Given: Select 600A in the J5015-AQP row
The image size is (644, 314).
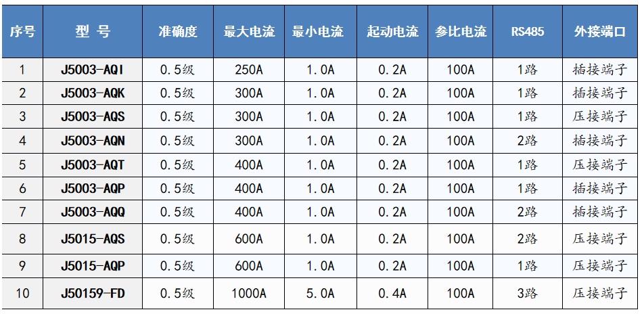Looking at the screenshot, I should [x=249, y=266].
